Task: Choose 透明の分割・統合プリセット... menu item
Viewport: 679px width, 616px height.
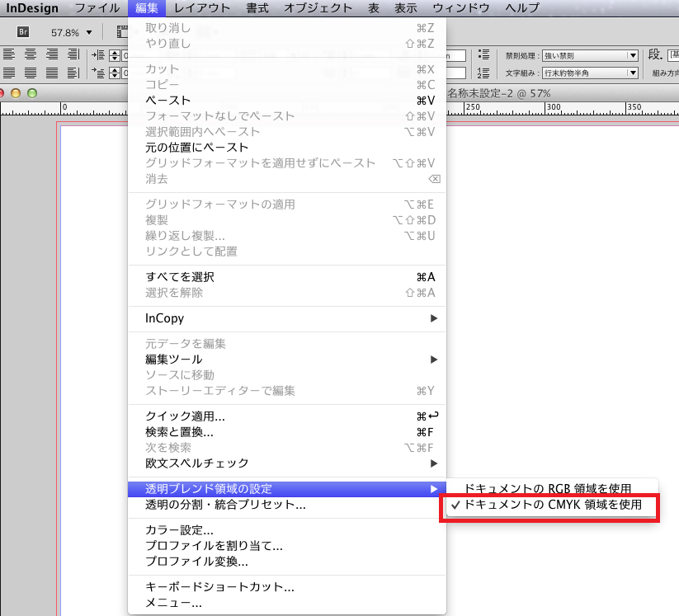Action: point(287,505)
